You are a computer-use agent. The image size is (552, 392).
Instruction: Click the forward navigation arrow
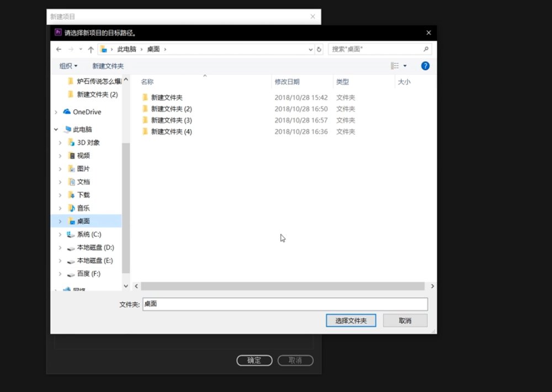pyautogui.click(x=71, y=49)
